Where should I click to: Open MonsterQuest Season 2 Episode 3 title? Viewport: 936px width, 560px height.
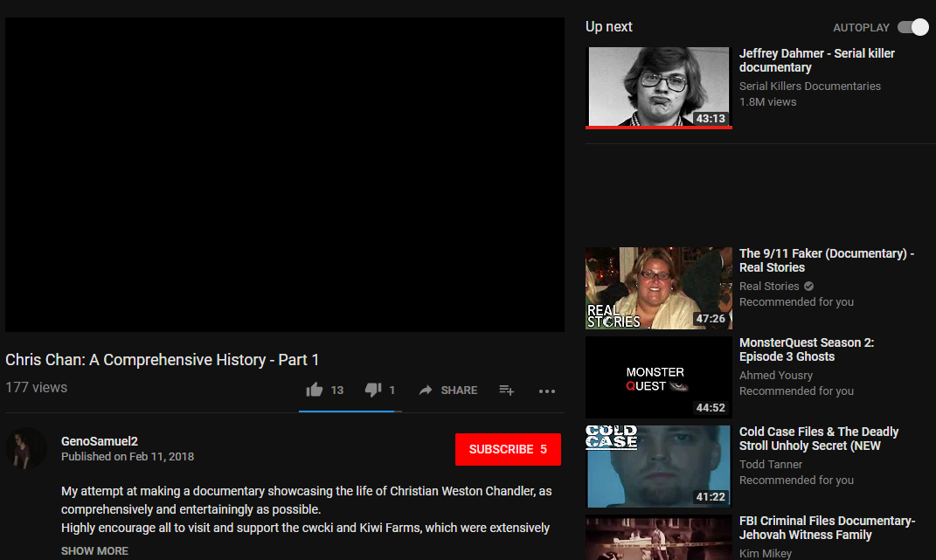[807, 349]
